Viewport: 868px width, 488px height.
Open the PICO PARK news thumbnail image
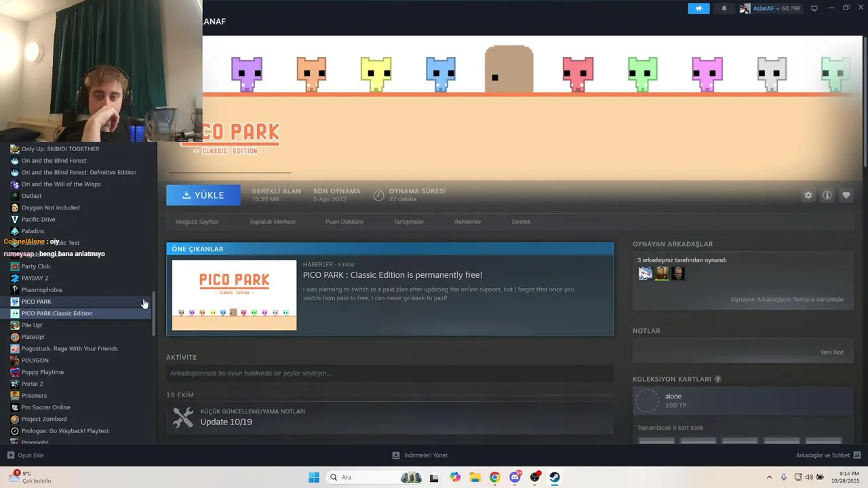(x=234, y=295)
